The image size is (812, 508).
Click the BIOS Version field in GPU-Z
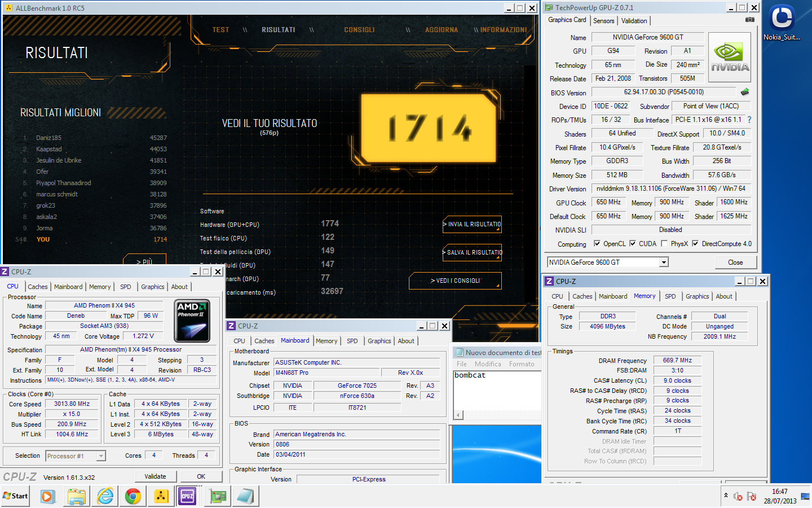click(x=664, y=92)
